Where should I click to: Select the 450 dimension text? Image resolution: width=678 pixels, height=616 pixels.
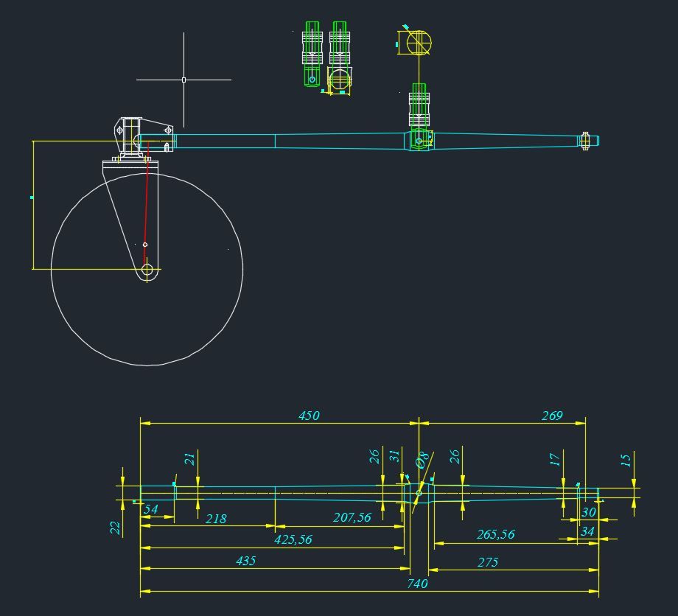pos(309,416)
